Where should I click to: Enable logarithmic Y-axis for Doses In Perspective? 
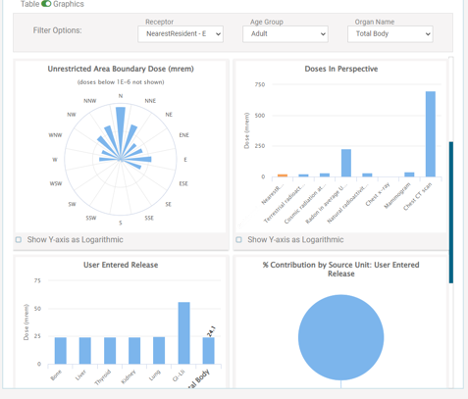click(x=239, y=240)
